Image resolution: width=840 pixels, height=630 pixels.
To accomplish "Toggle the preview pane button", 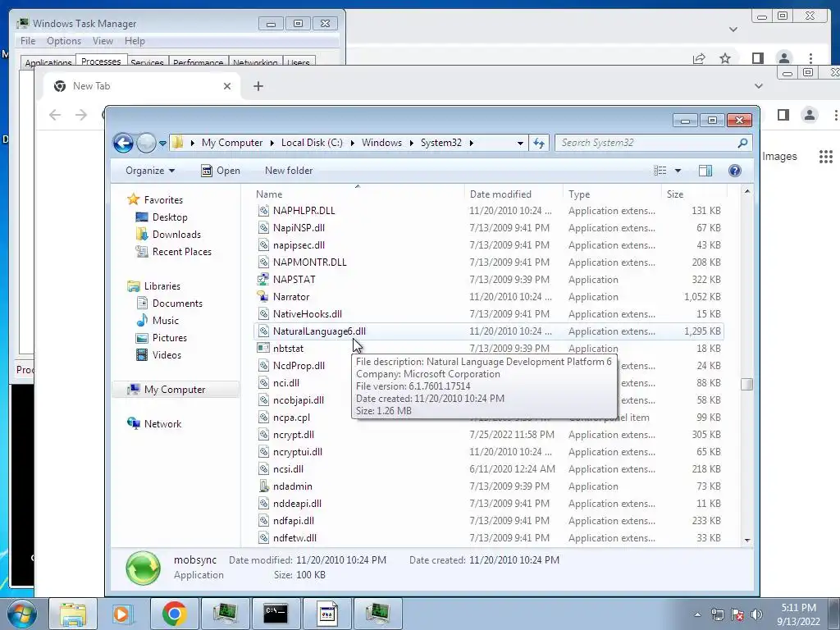I will pos(705,171).
